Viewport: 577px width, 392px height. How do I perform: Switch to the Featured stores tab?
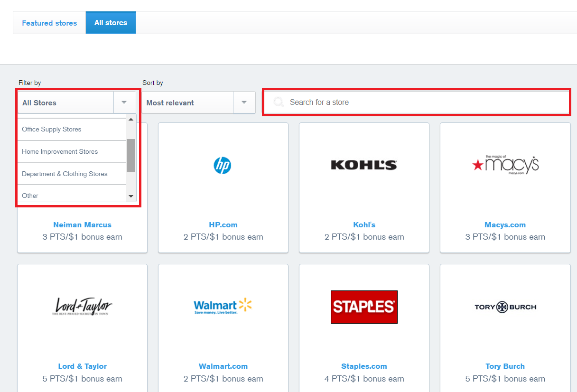(x=49, y=23)
